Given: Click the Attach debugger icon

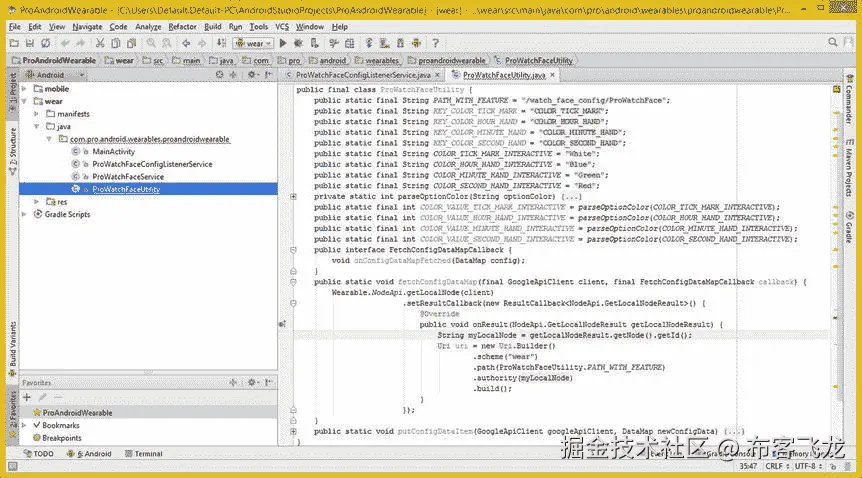Looking at the screenshot, I should pyautogui.click(x=314, y=43).
